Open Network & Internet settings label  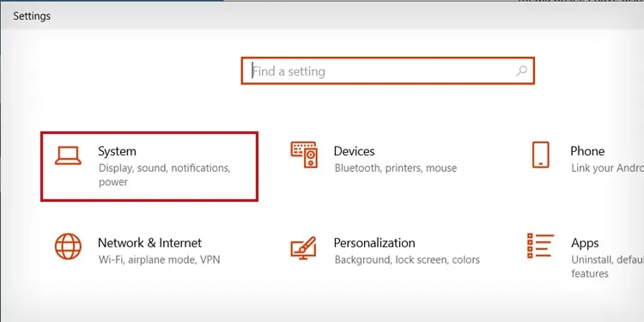(x=150, y=243)
